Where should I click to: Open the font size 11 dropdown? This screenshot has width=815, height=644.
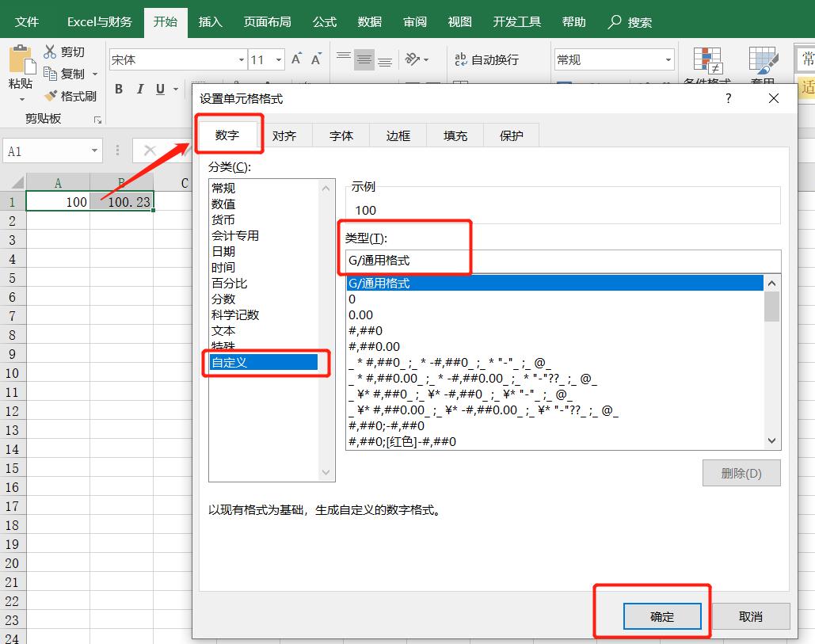tap(277, 59)
